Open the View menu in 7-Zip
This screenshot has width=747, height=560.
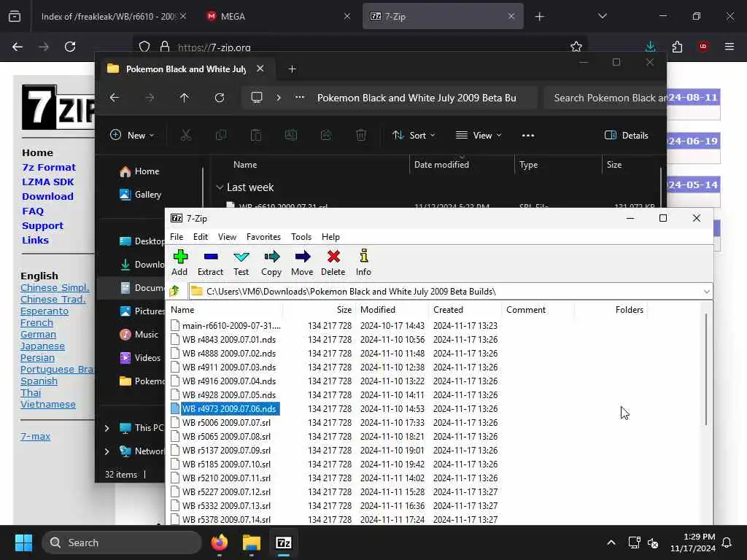228,237
